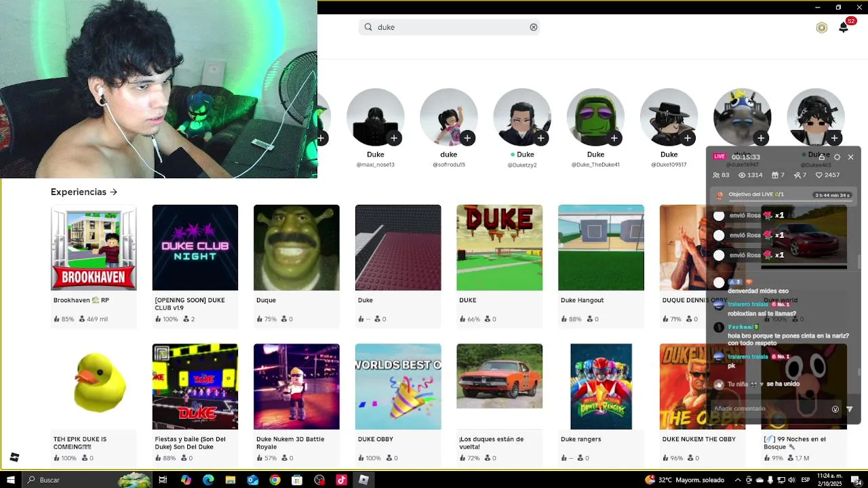This screenshot has width=868, height=488.
Task: Click 99 Noches en el Bosque title
Action: tap(795, 443)
